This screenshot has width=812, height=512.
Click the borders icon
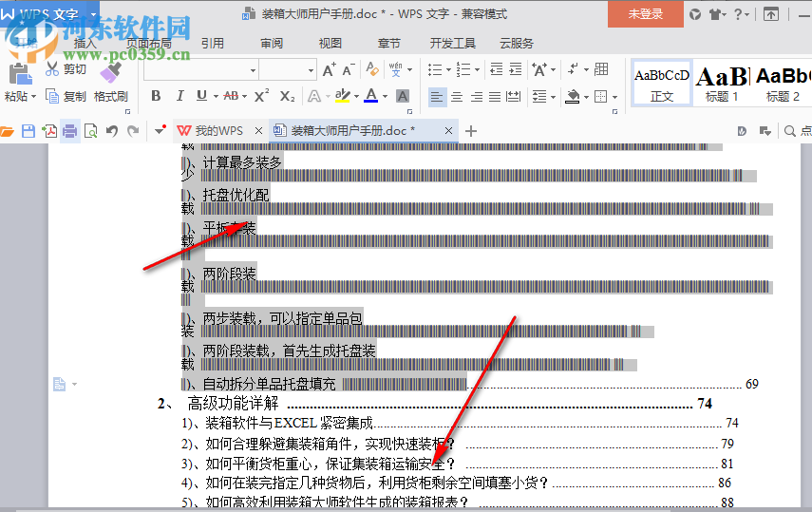coord(601,96)
